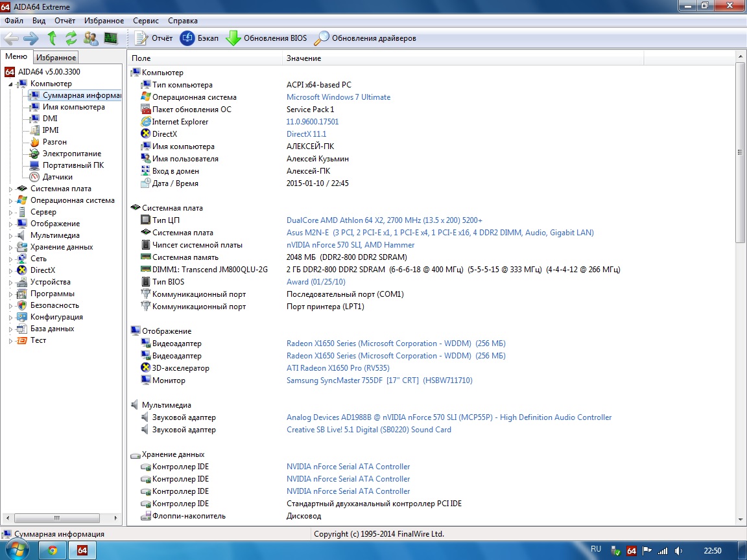Image resolution: width=747 pixels, height=560 pixels.
Task: Open the Samsung SyncMaster 755DF link
Action: tap(379, 380)
